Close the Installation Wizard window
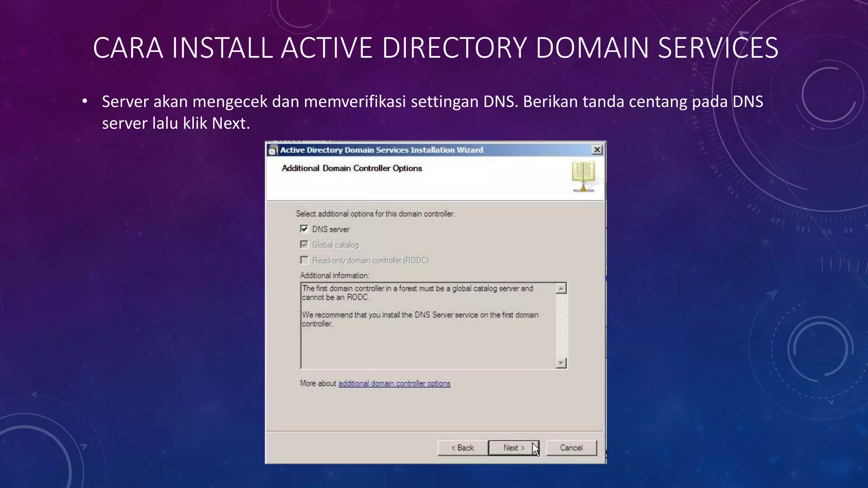This screenshot has height=488, width=868. click(x=597, y=150)
